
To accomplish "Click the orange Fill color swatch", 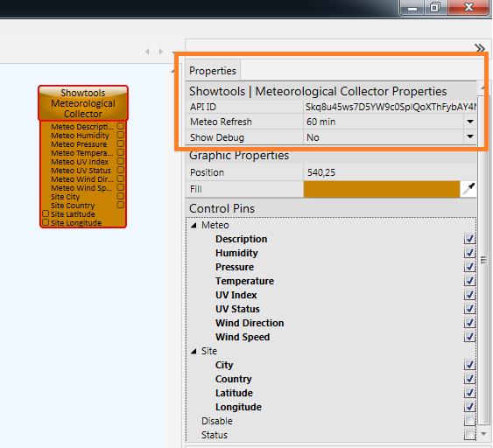I will pyautogui.click(x=382, y=189).
